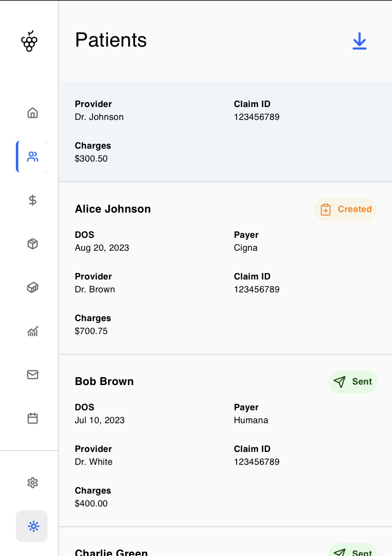Select the Alice Johnson patient name
This screenshot has width=392, height=556.
(x=113, y=209)
